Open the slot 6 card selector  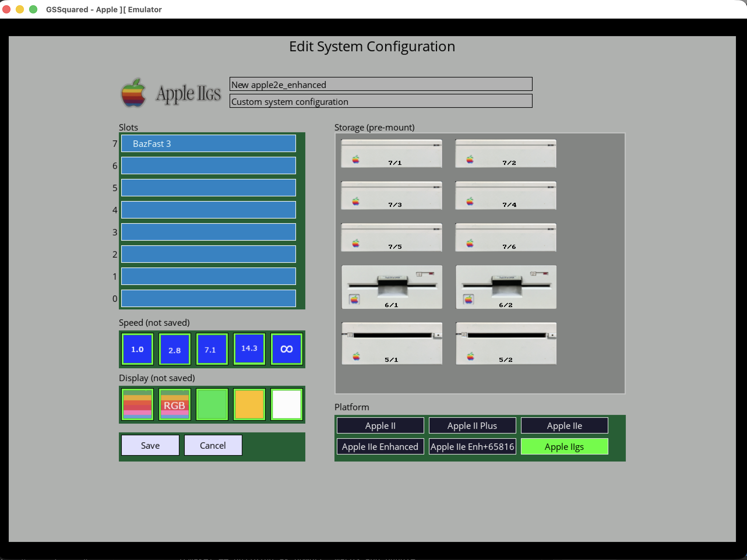[x=208, y=165]
